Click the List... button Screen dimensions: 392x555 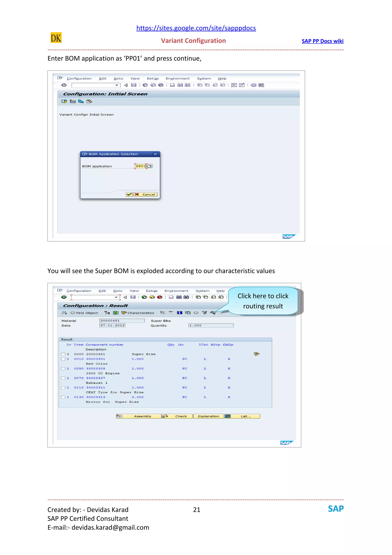tap(242, 416)
